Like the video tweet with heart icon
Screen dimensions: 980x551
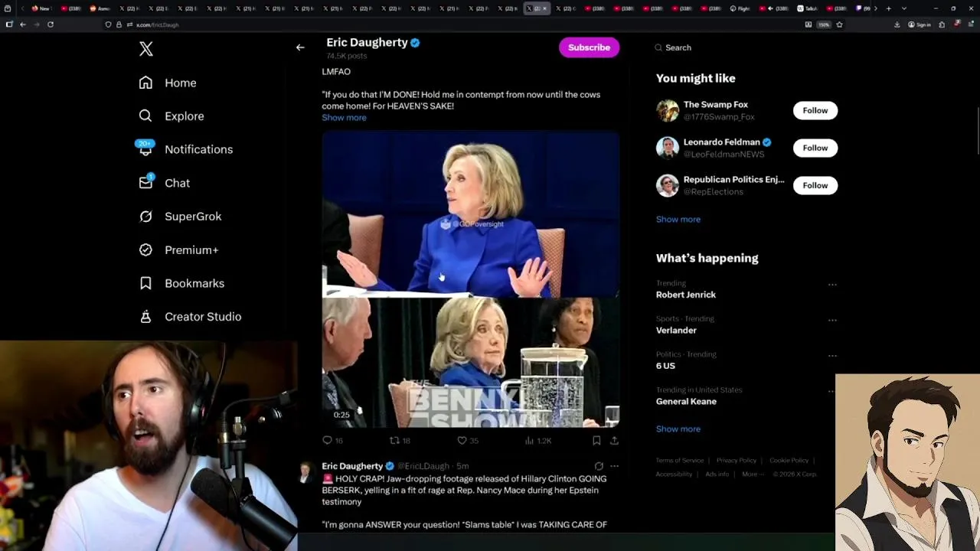tap(462, 441)
